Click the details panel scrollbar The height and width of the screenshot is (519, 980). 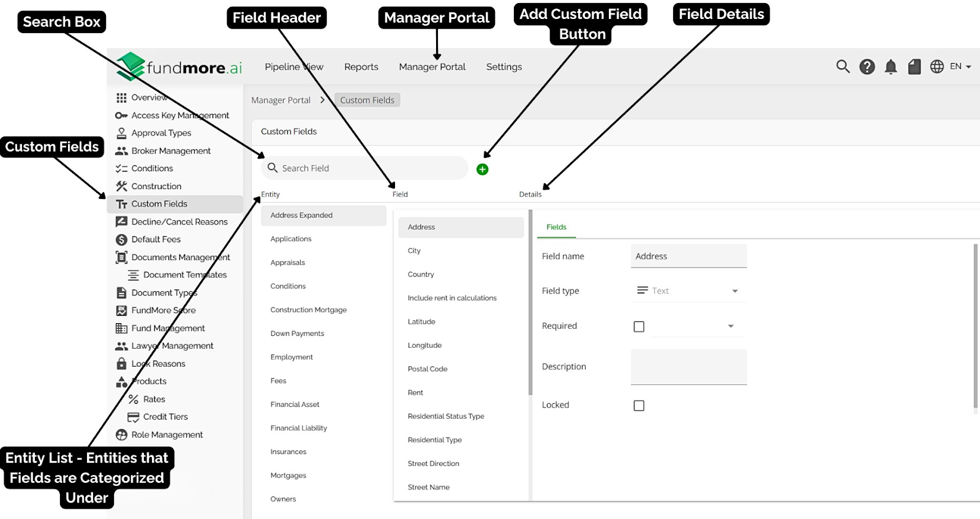pos(975,326)
